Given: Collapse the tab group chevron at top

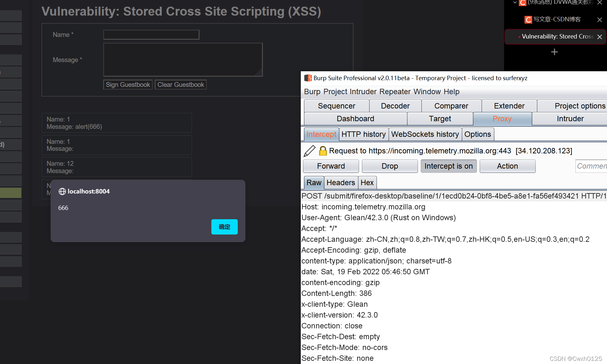Looking at the screenshot, I should (x=515, y=2).
